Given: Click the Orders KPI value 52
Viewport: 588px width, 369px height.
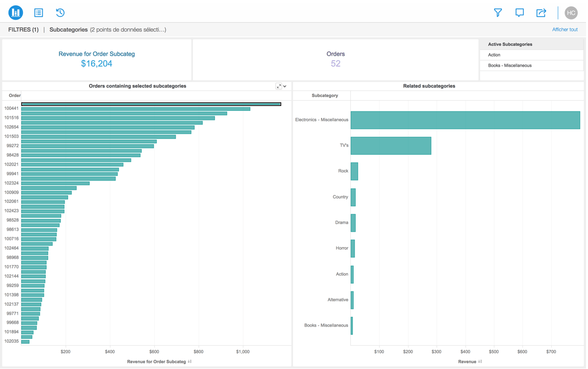Looking at the screenshot, I should pyautogui.click(x=335, y=63).
